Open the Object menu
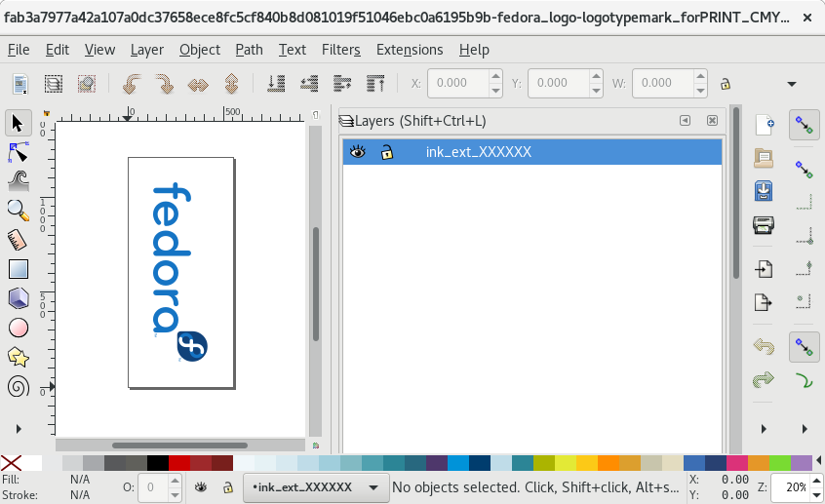The height and width of the screenshot is (504, 825). (200, 50)
